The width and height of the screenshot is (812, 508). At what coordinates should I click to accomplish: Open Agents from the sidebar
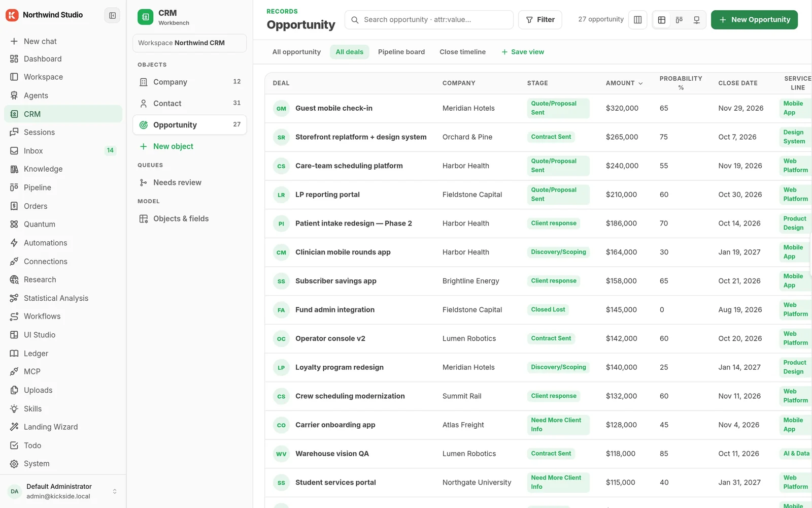click(x=63, y=96)
